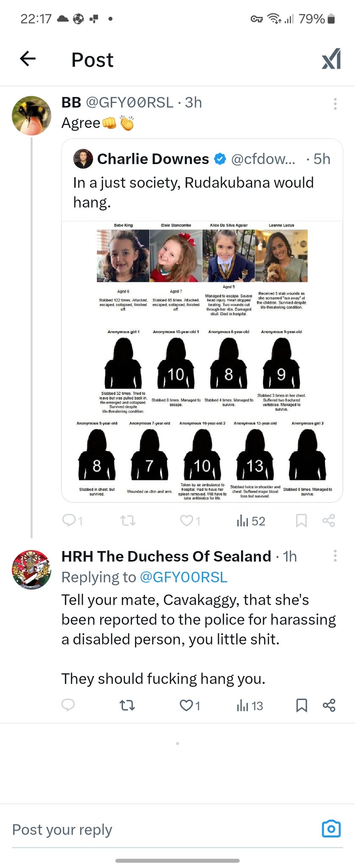Repost the Duchess of Sealand reply

[x=127, y=705]
